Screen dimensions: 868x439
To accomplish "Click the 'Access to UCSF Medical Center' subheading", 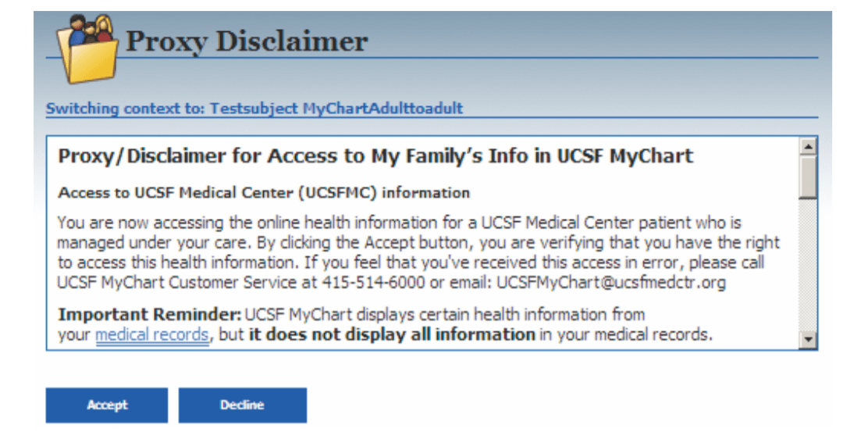I will (x=264, y=192).
